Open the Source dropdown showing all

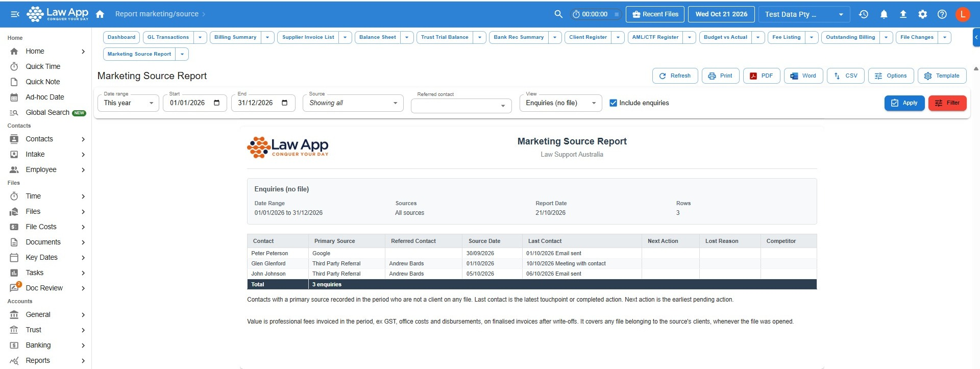353,103
